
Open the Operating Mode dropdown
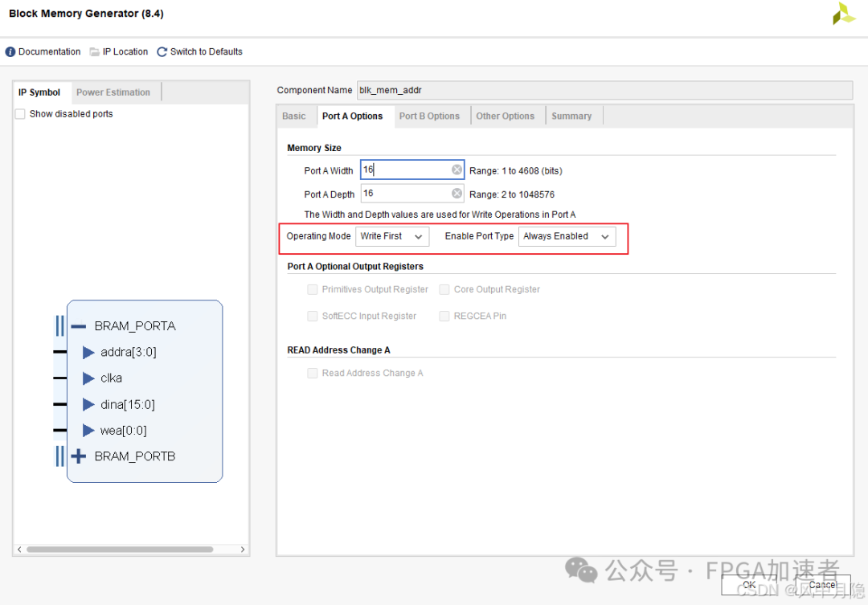point(392,236)
